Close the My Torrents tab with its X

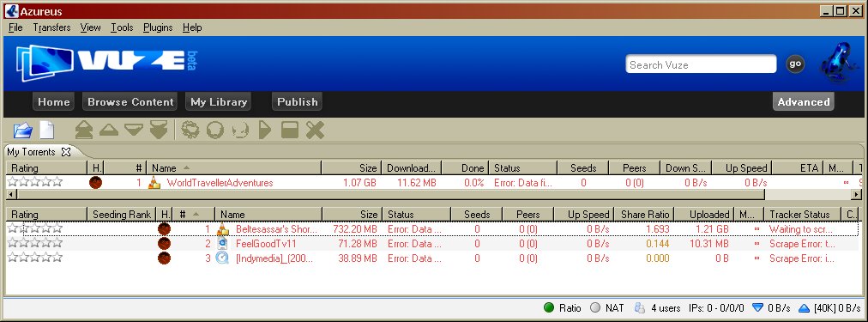pyautogui.click(x=66, y=151)
